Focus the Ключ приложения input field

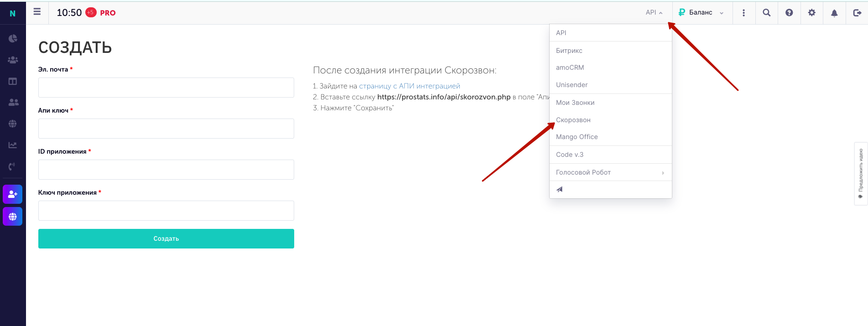[166, 211]
